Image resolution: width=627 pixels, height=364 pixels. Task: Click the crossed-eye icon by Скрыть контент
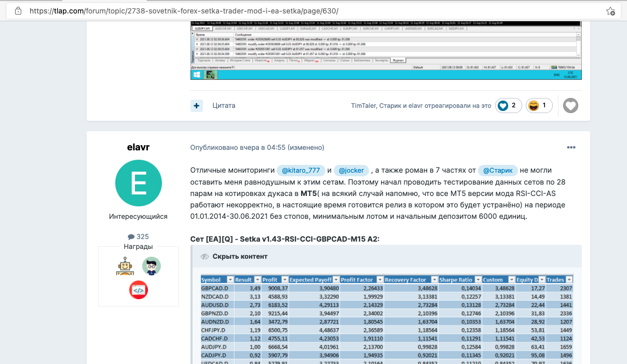click(205, 257)
